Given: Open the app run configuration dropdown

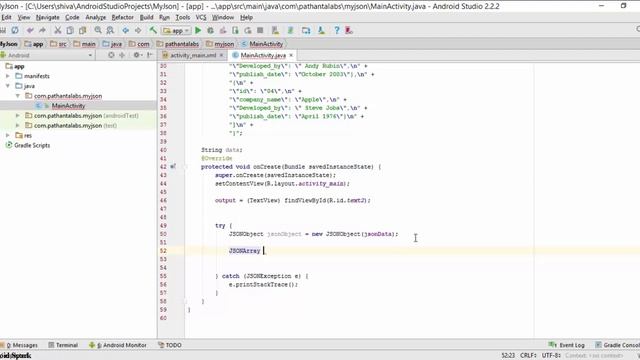Looking at the screenshot, I should pyautogui.click(x=176, y=31).
